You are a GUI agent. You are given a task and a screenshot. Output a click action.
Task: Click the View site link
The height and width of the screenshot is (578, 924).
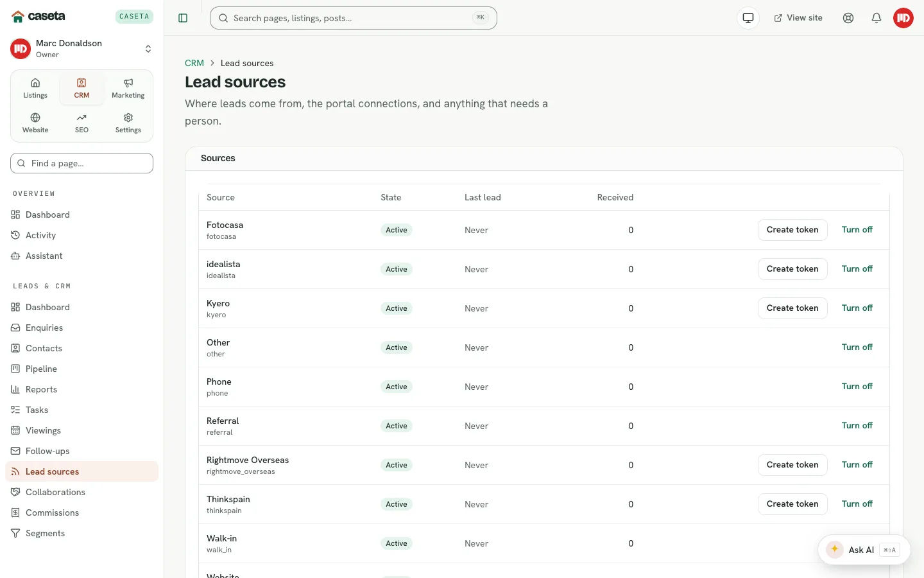coord(798,18)
